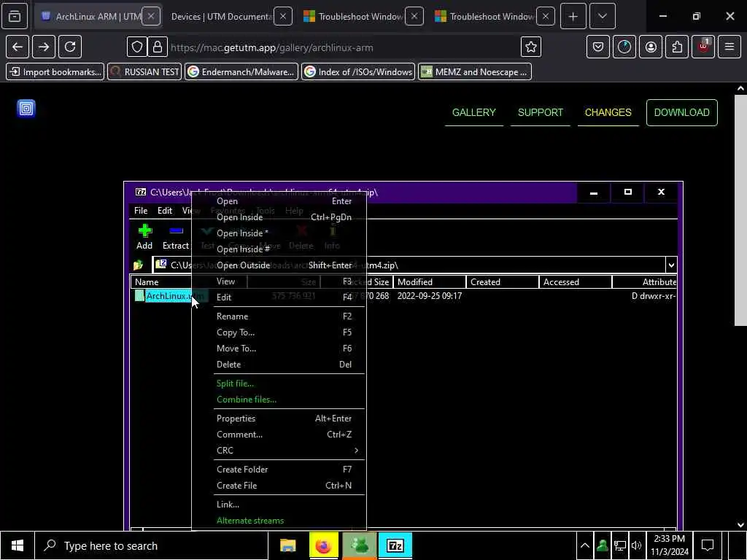Close the ArchLinux ARM tab

coord(151,16)
